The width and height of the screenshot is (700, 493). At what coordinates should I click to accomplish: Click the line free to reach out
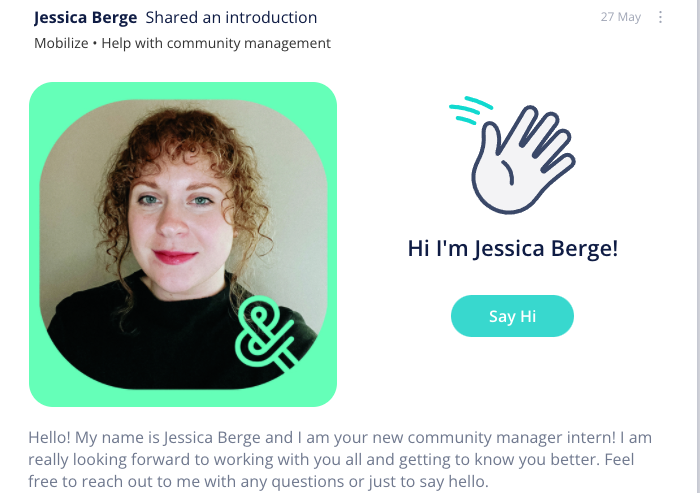pyautogui.click(x=258, y=482)
